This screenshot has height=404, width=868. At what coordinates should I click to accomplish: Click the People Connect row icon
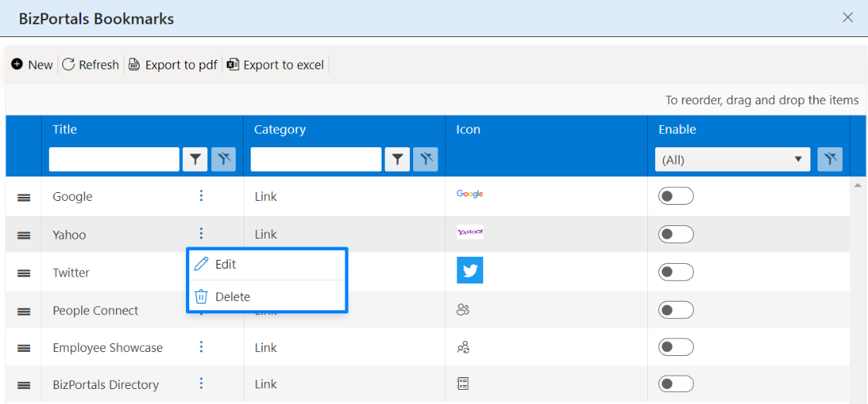pos(463,309)
